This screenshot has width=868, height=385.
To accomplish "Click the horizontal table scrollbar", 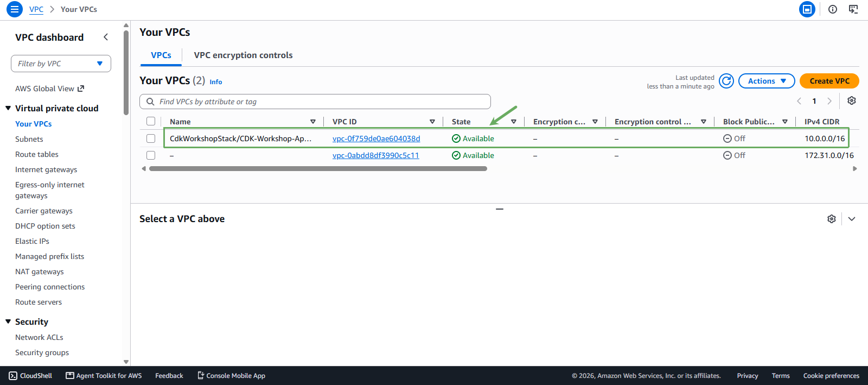I will 318,169.
